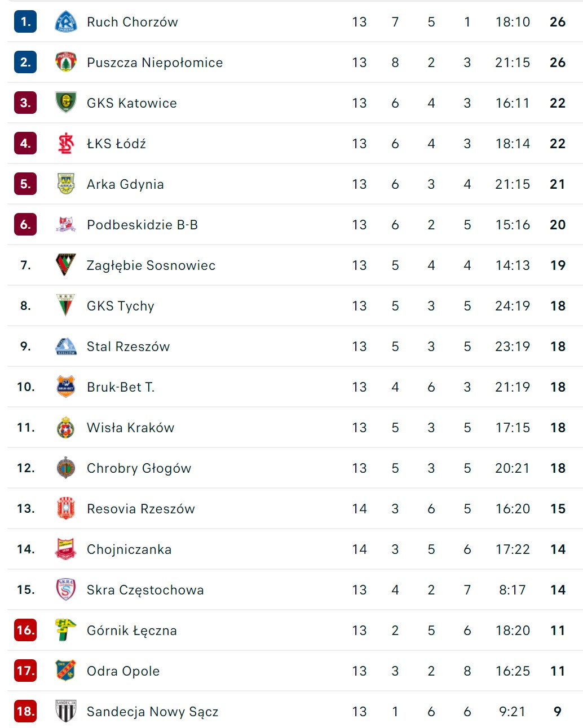Open the Podbeskidzie B-B team name link
The height and width of the screenshot is (728, 583).
pyautogui.click(x=142, y=225)
